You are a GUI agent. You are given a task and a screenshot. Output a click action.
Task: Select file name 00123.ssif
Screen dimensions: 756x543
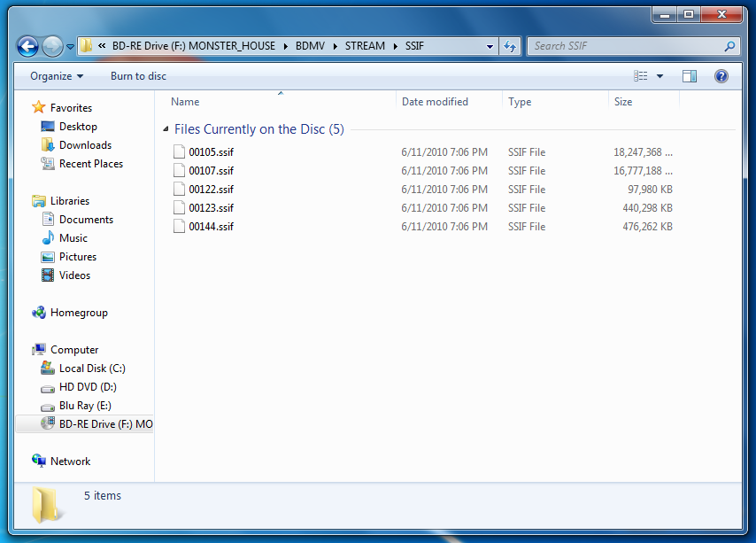[x=212, y=208]
